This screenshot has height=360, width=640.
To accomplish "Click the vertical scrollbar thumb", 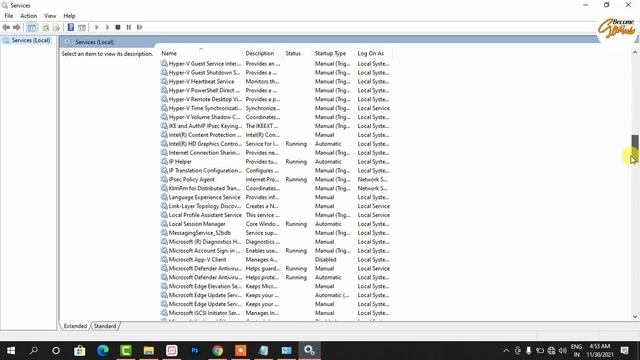I will coord(635,145).
